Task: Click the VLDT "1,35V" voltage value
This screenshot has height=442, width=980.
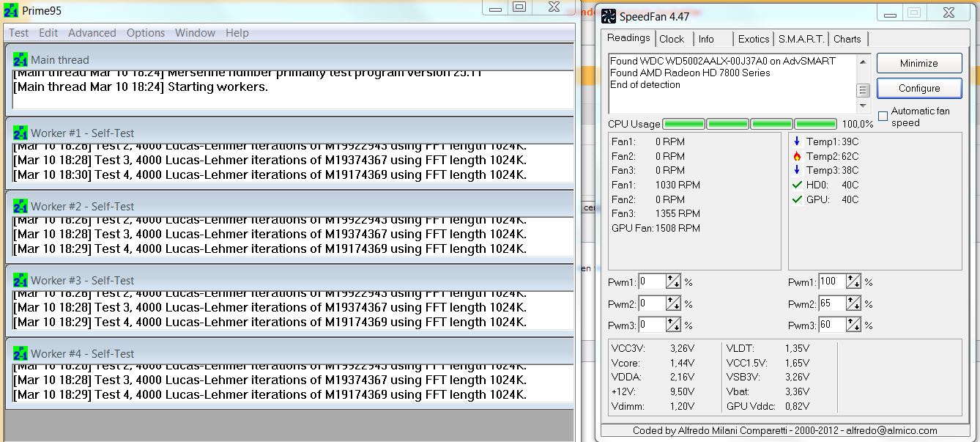Action: [x=797, y=348]
